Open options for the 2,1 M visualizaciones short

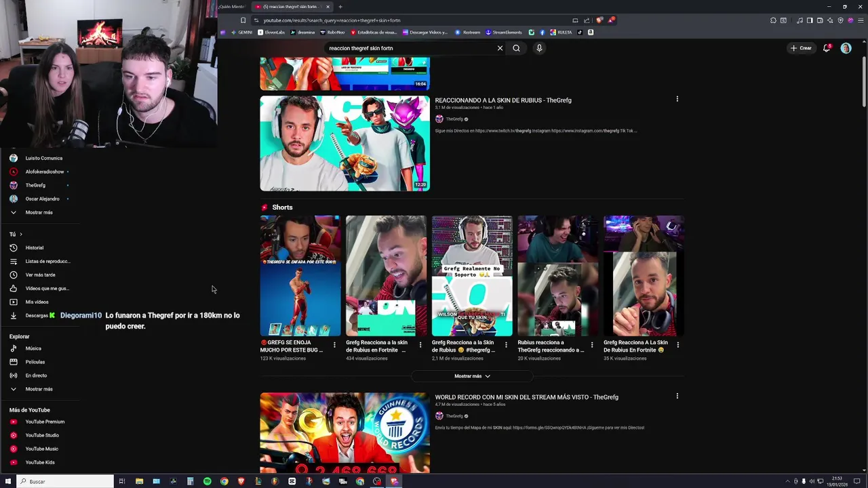[x=506, y=345]
